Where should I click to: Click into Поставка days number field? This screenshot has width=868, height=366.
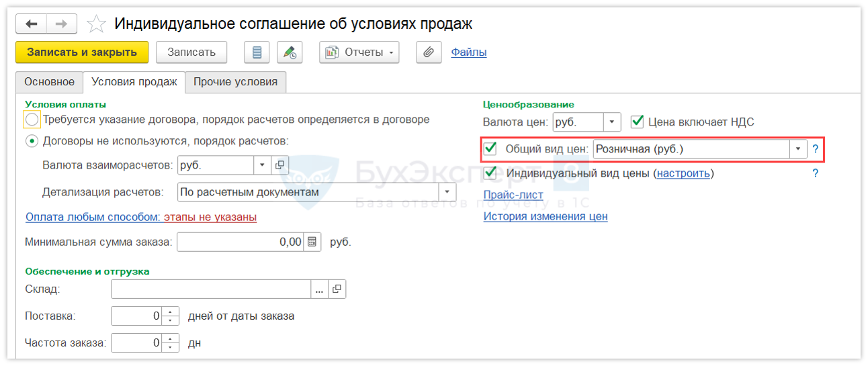(x=137, y=316)
